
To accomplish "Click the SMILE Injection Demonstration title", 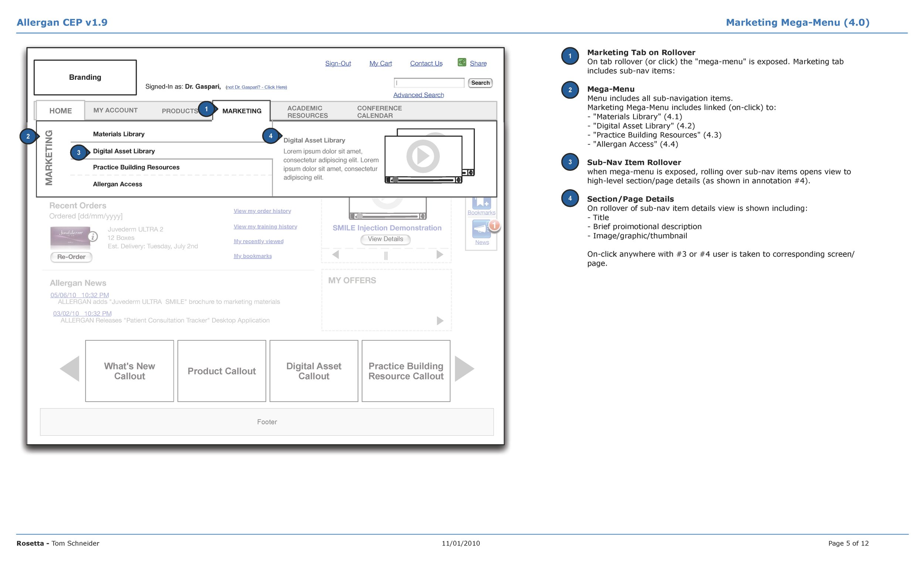I will tap(387, 228).
